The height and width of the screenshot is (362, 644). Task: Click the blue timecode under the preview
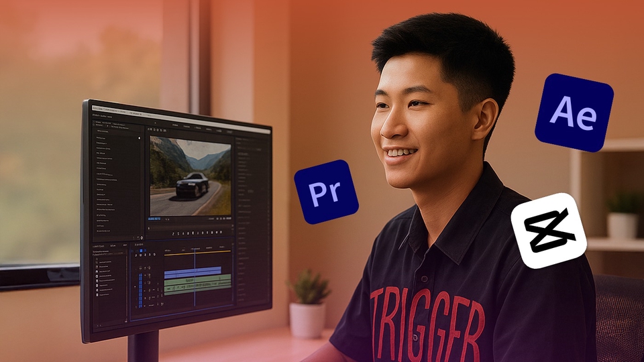coord(154,219)
